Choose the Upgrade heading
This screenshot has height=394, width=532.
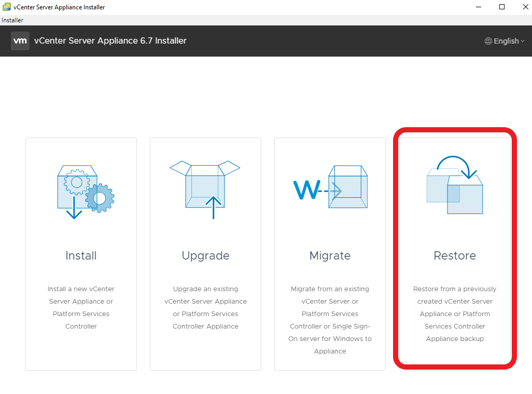[205, 255]
